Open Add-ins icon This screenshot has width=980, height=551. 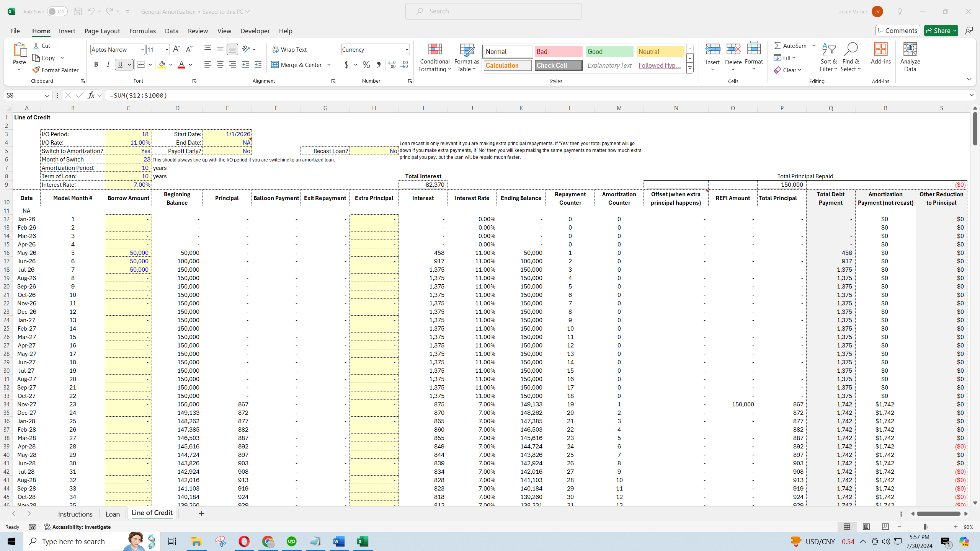[x=880, y=53]
